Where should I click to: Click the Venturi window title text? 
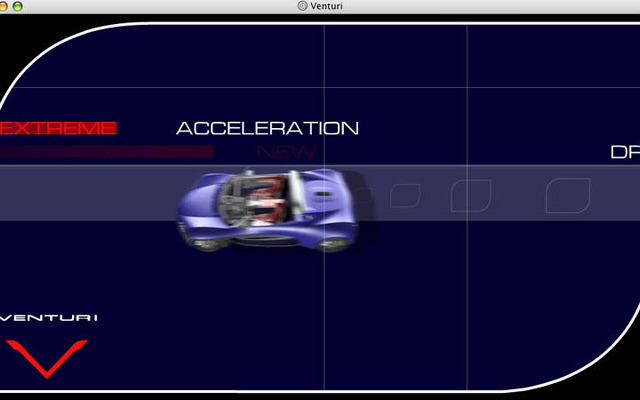[326, 6]
